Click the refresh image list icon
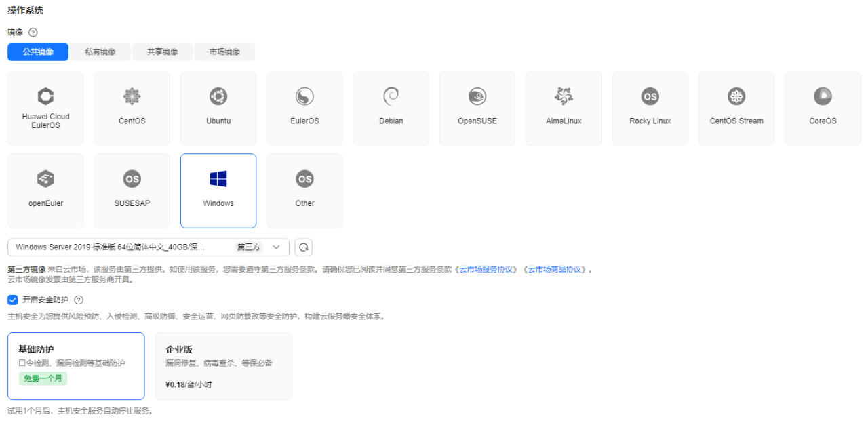This screenshot has width=868, height=421. (x=303, y=247)
